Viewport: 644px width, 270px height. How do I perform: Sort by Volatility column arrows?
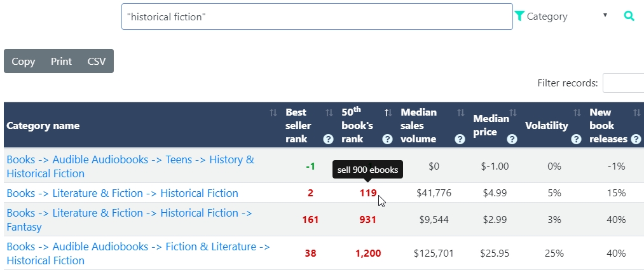[577, 113]
